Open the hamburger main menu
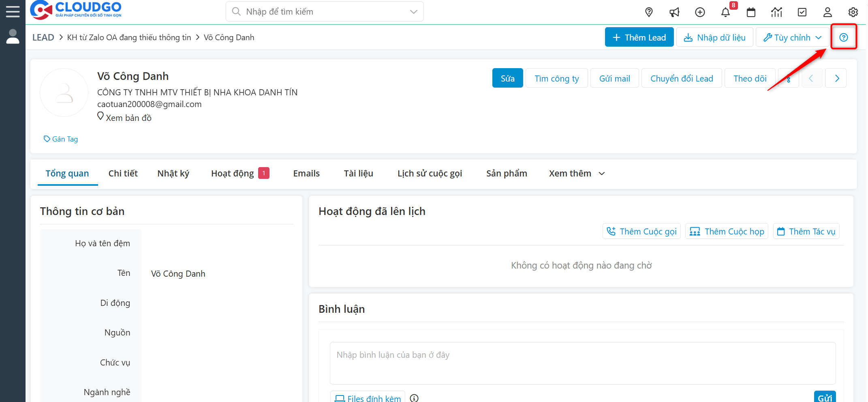868x402 pixels. coord(13,11)
